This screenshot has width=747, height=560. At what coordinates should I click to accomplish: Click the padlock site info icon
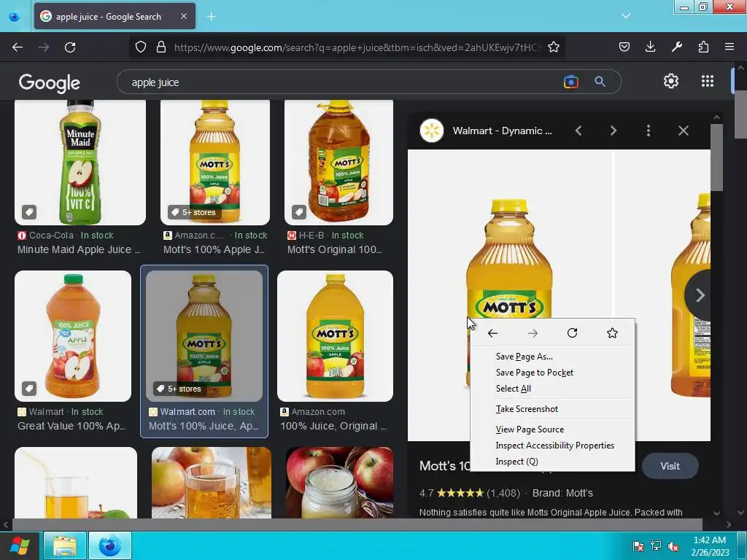point(161,47)
